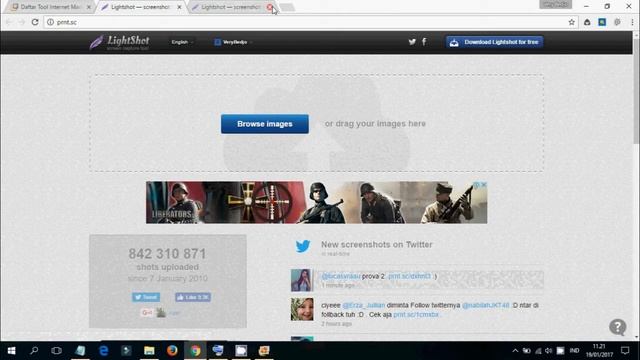Click the site info icon in address bar
640x360 pixels.
pyautogui.click(x=50, y=22)
